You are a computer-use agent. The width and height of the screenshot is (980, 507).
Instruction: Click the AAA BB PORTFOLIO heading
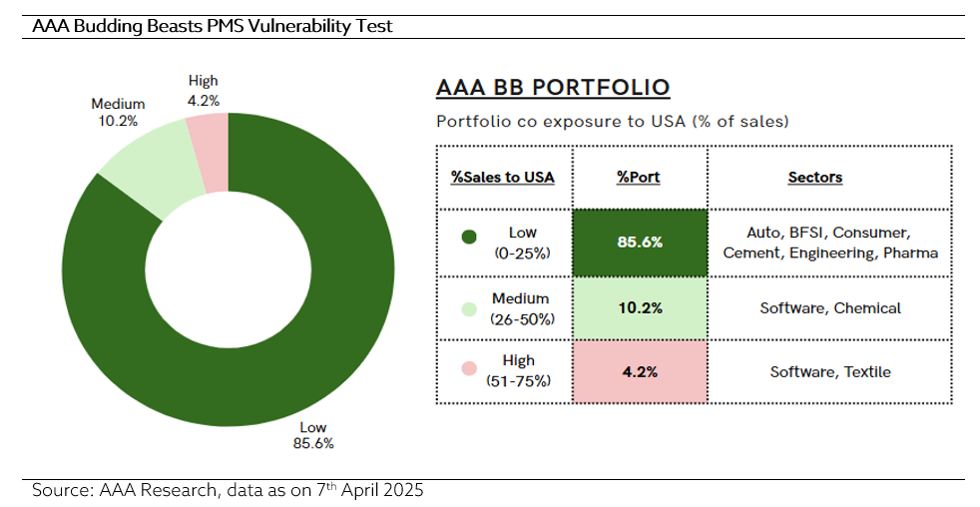(553, 88)
